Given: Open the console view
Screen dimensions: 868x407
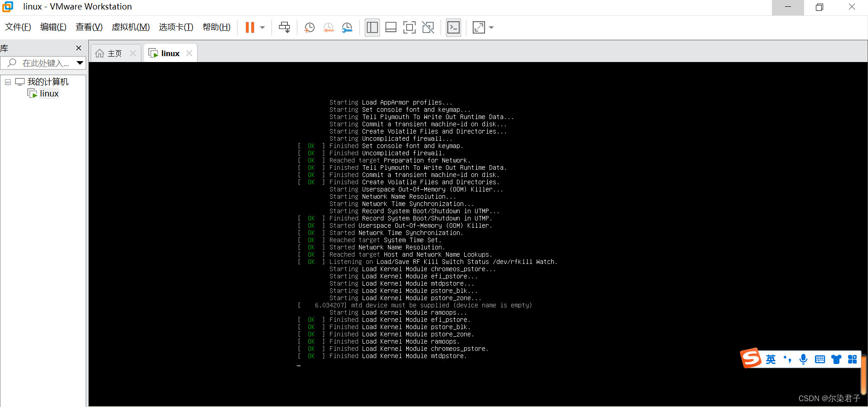Looking at the screenshot, I should click(x=453, y=28).
